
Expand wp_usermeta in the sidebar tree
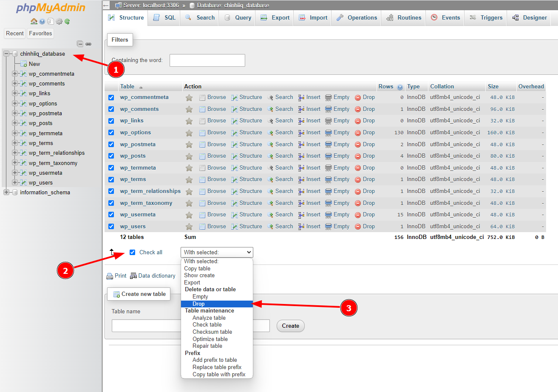15,173
